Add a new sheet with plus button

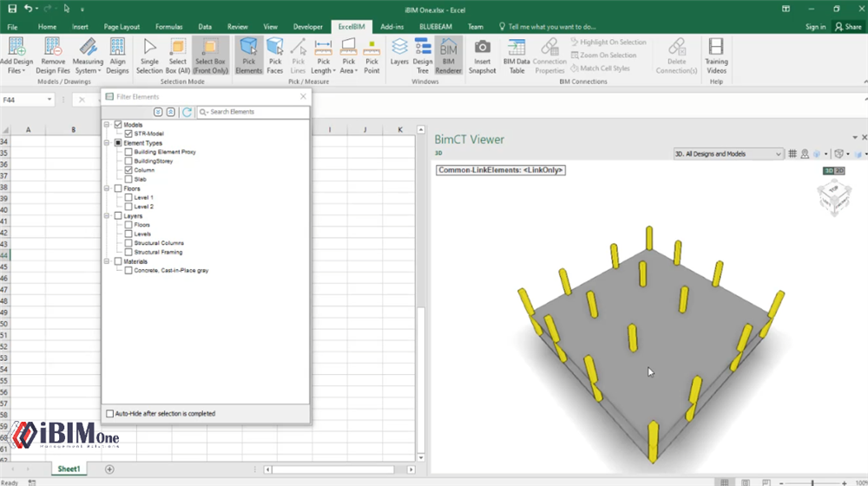point(109,470)
